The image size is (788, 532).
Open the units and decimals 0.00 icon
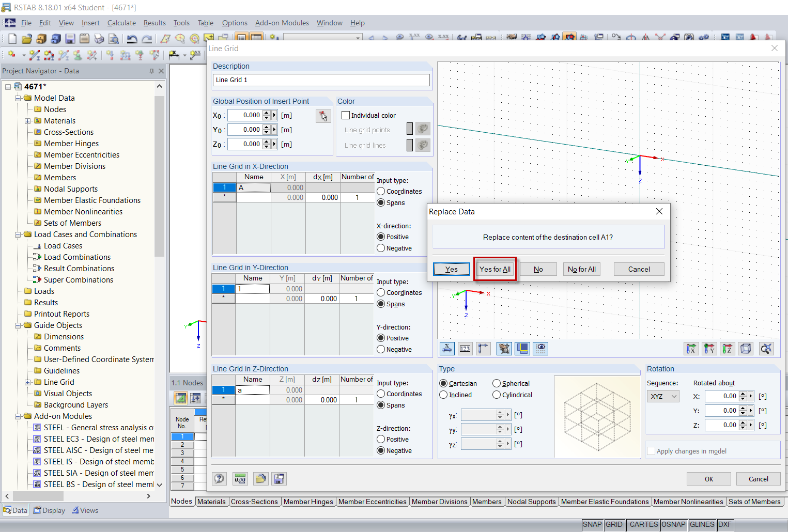pyautogui.click(x=240, y=479)
